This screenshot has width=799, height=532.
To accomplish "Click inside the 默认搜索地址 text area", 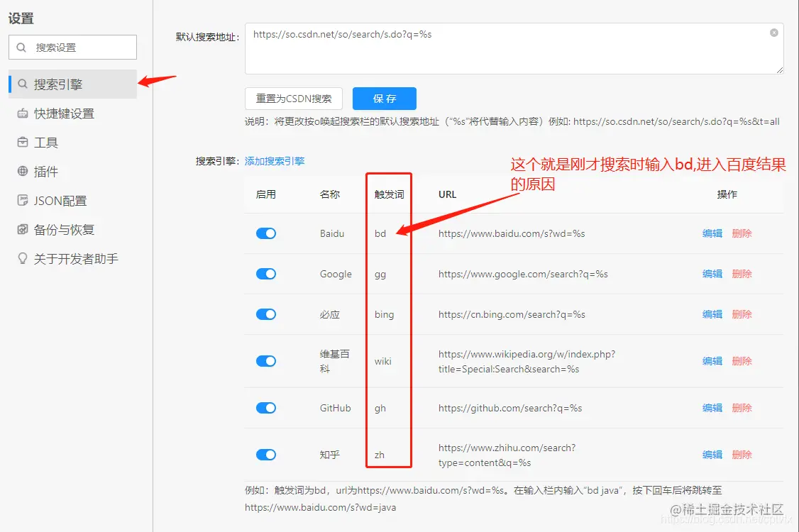I will [x=514, y=48].
